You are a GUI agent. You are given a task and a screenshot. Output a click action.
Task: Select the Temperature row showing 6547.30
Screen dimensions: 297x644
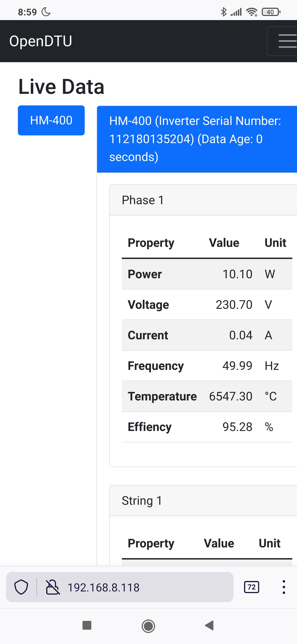point(207,396)
